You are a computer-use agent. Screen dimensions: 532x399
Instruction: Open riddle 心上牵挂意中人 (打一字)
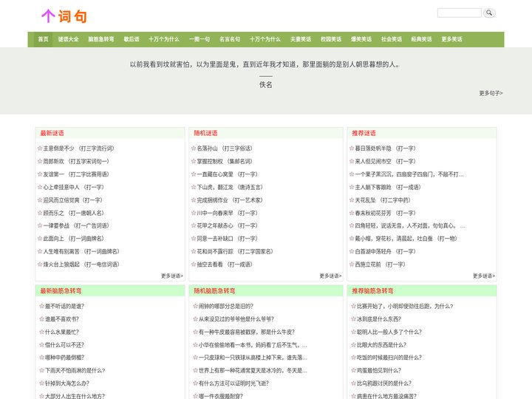(x=74, y=187)
